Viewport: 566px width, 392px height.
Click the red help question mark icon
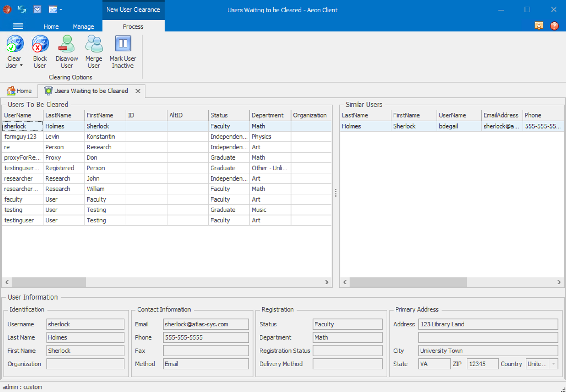pos(554,26)
